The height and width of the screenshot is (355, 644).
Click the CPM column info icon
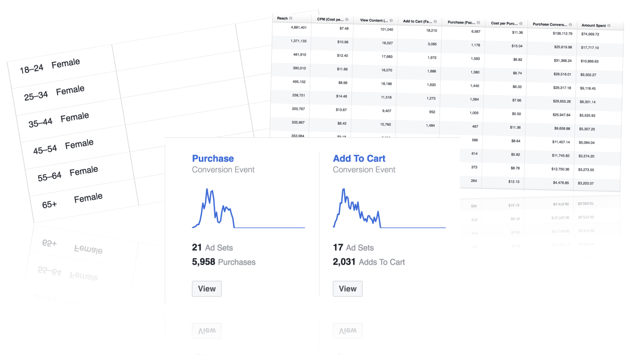click(x=347, y=20)
